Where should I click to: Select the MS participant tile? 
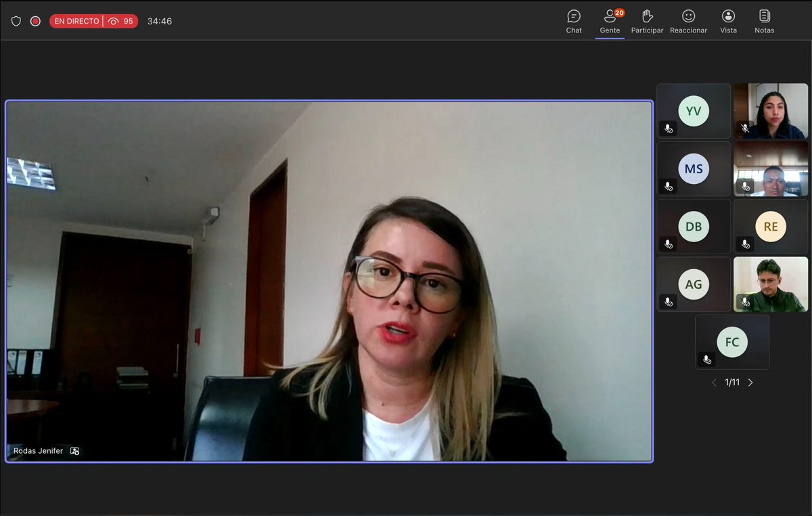pyautogui.click(x=694, y=168)
